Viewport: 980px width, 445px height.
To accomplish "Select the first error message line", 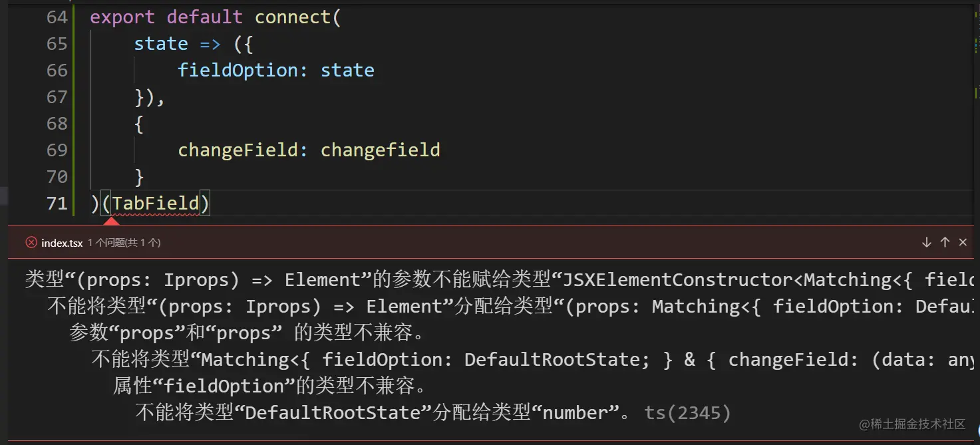I will [x=502, y=280].
